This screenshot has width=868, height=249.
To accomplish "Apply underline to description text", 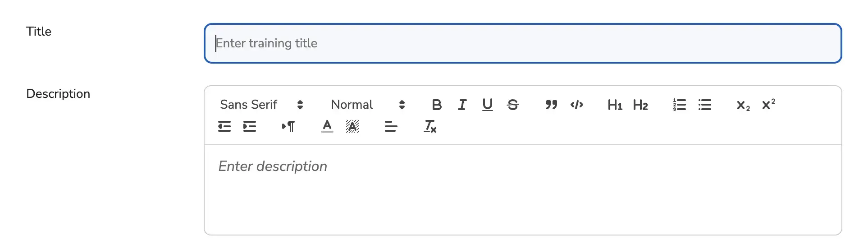I will pos(487,105).
